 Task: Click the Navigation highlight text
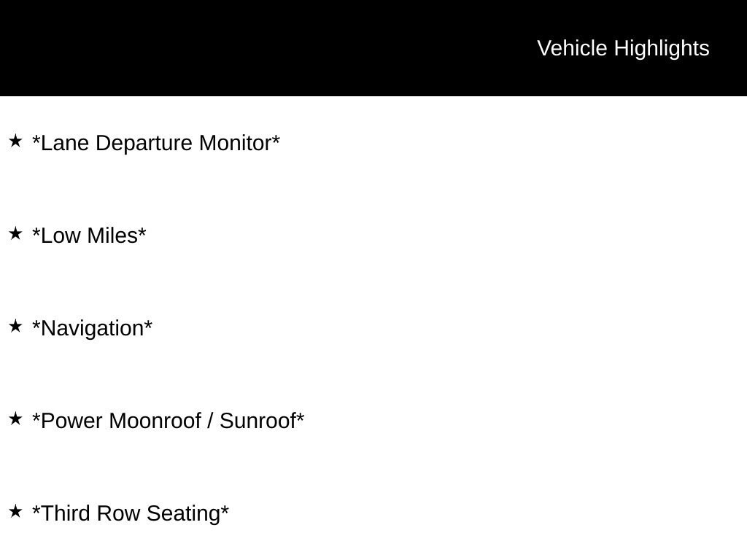tap(92, 329)
